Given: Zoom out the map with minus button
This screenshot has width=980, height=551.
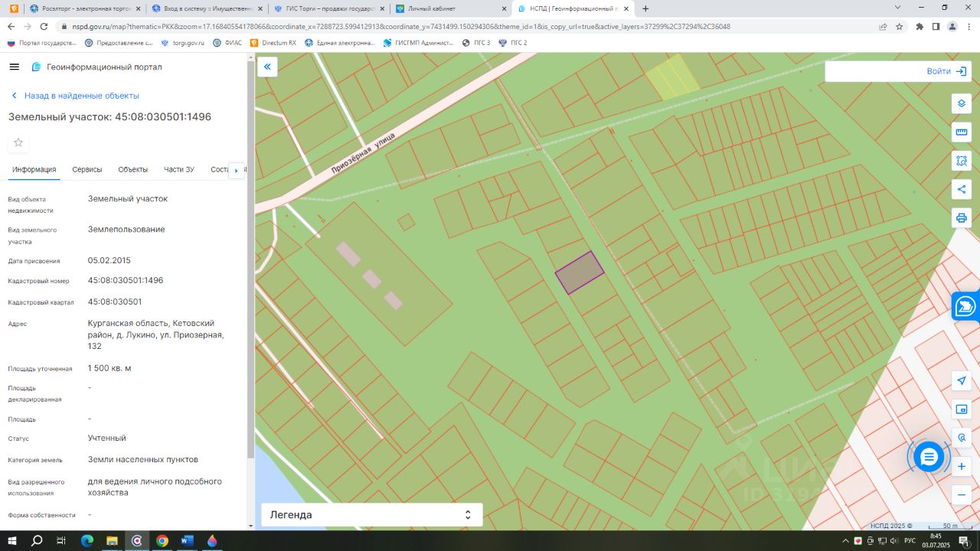Looking at the screenshot, I should pyautogui.click(x=962, y=495).
